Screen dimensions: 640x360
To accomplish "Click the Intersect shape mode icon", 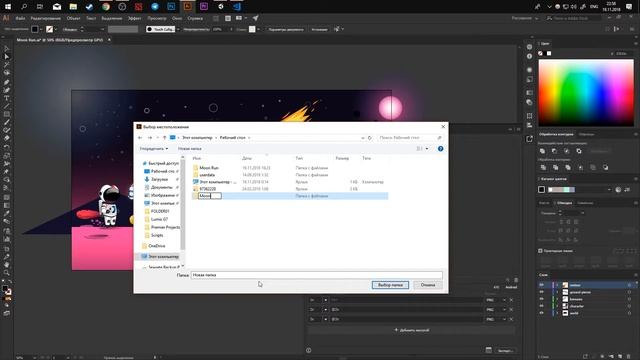I will [567, 151].
